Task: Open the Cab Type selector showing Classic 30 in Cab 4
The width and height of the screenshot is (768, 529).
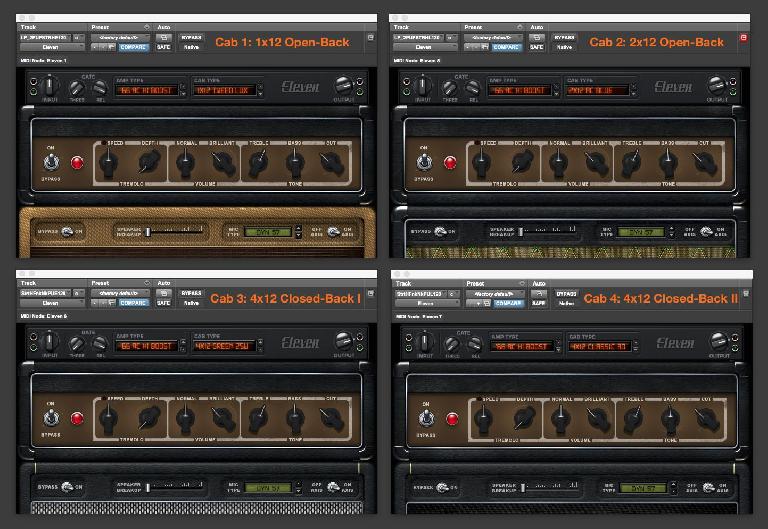Action: (600, 347)
